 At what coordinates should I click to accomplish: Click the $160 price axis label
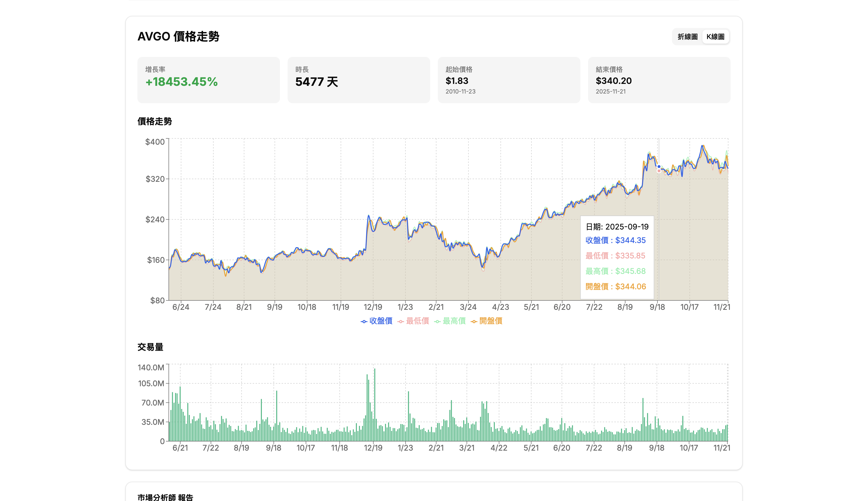(156, 260)
